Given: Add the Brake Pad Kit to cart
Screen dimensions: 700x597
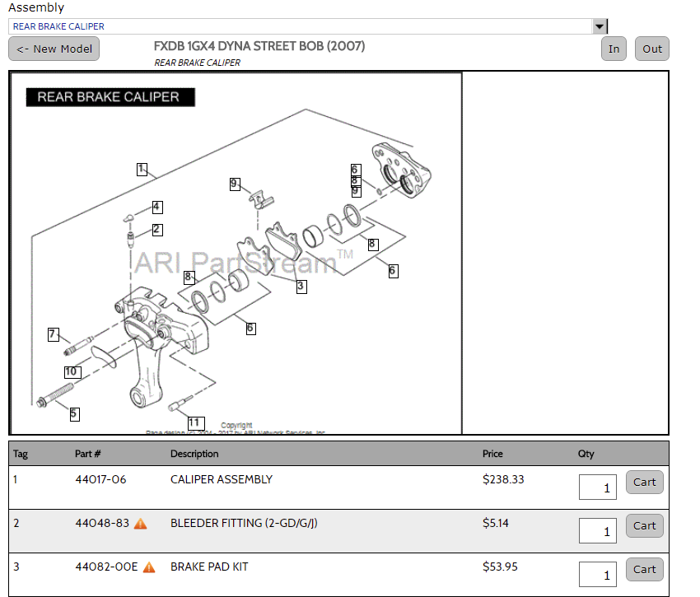Looking at the screenshot, I should pos(644,570).
